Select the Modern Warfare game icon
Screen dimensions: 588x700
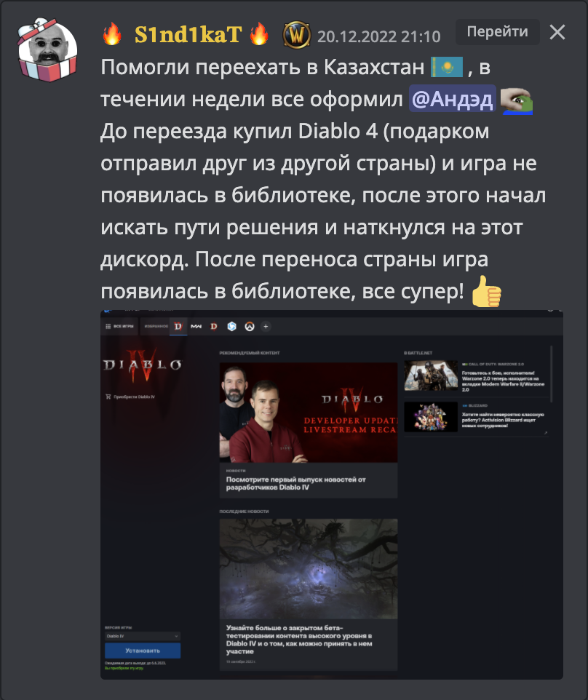[196, 326]
